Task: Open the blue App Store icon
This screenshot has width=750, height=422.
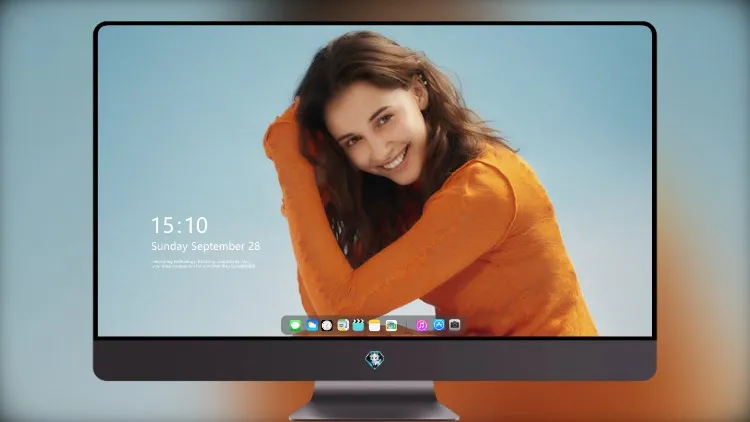Action: [x=439, y=325]
